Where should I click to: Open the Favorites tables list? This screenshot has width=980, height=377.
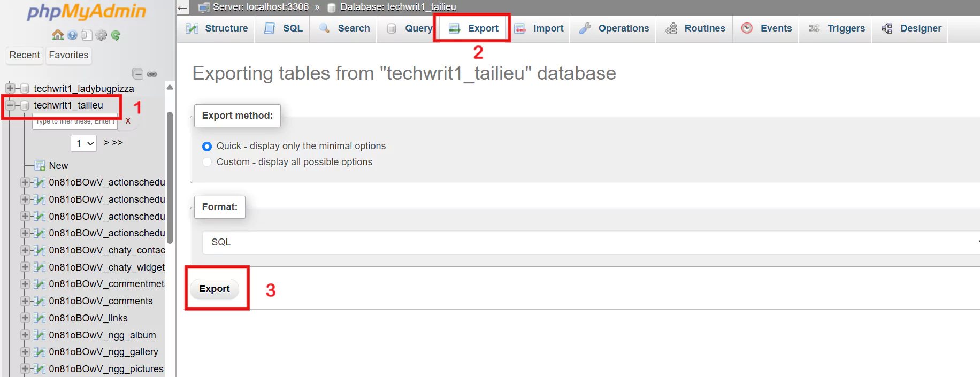coord(68,55)
